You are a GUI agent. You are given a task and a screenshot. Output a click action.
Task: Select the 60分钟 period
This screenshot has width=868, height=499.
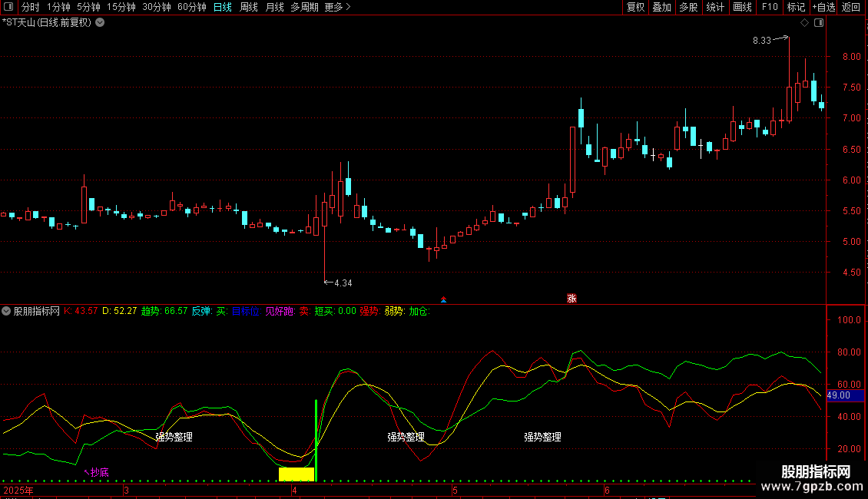(192, 7)
